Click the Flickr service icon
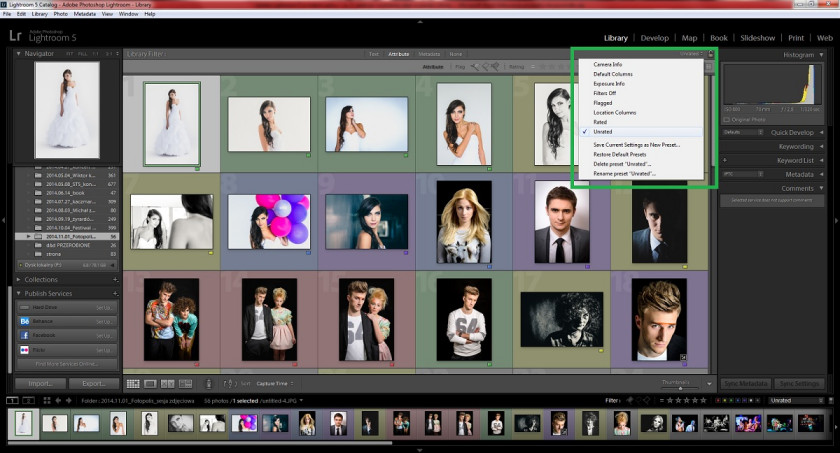Viewport: 840px width, 453px height. (24, 350)
